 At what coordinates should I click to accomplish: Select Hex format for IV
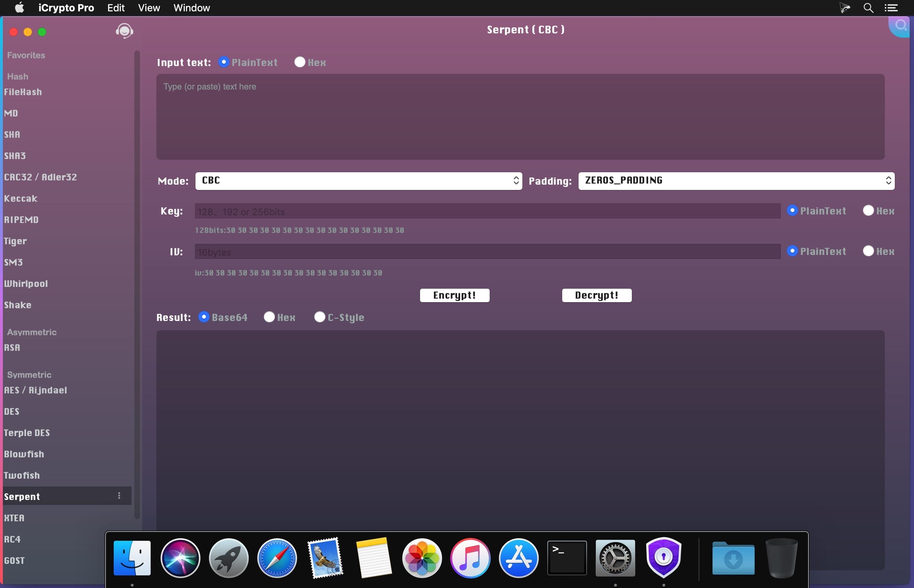click(x=868, y=251)
